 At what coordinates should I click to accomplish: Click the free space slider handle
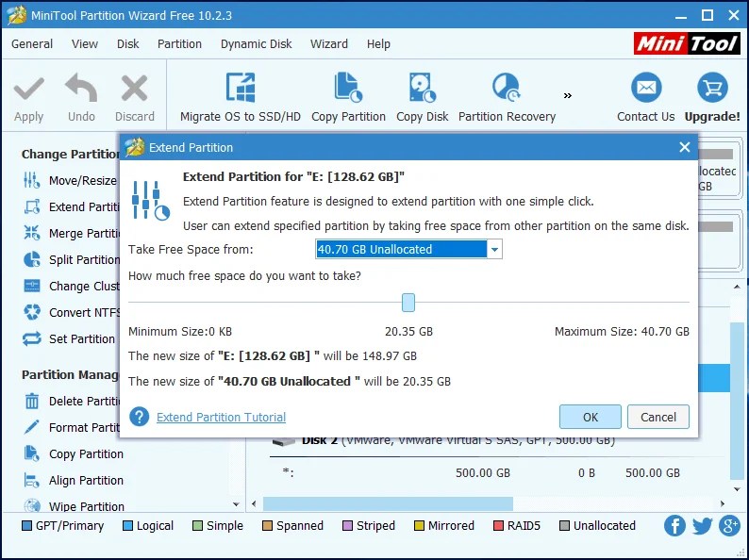click(408, 303)
